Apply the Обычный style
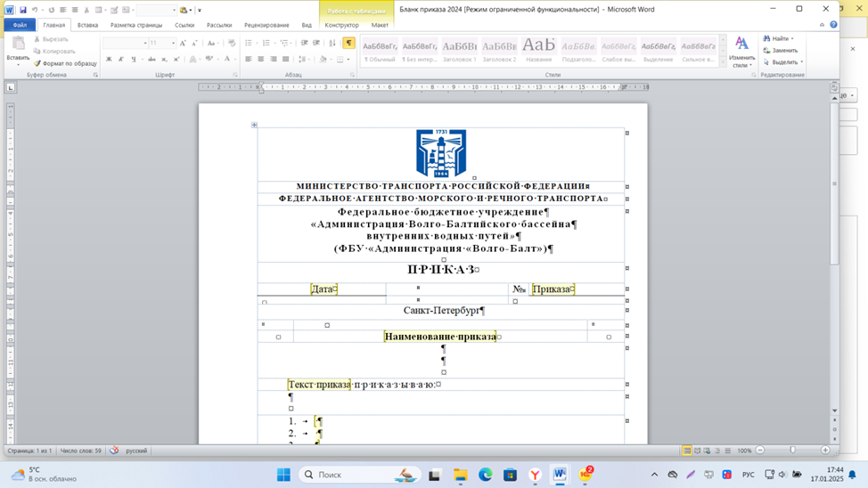This screenshot has height=488, width=868. [380, 51]
